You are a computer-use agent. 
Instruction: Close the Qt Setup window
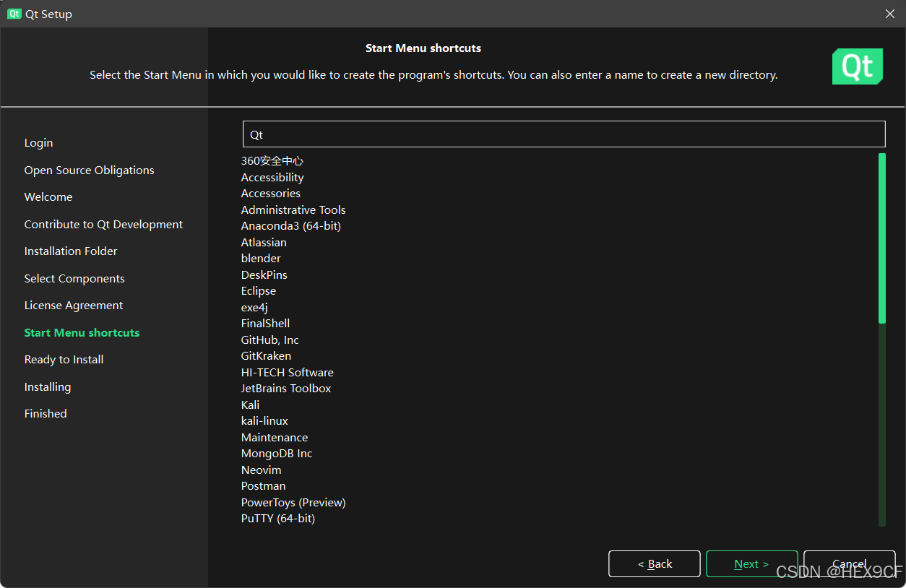coord(890,14)
